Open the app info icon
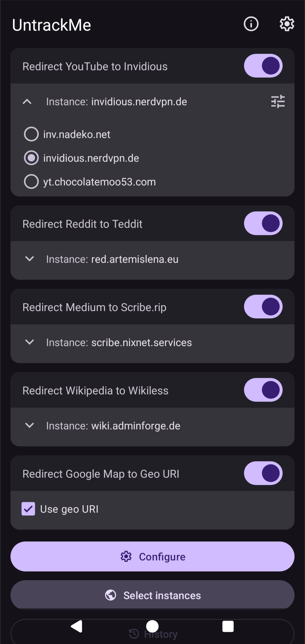The image size is (305, 644). pyautogui.click(x=251, y=24)
